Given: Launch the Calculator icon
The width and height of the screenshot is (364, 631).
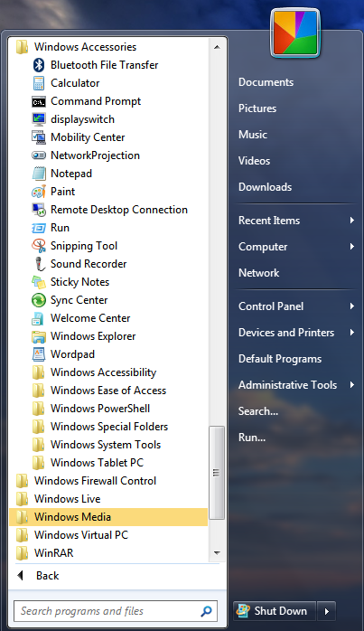Looking at the screenshot, I should pos(39,83).
